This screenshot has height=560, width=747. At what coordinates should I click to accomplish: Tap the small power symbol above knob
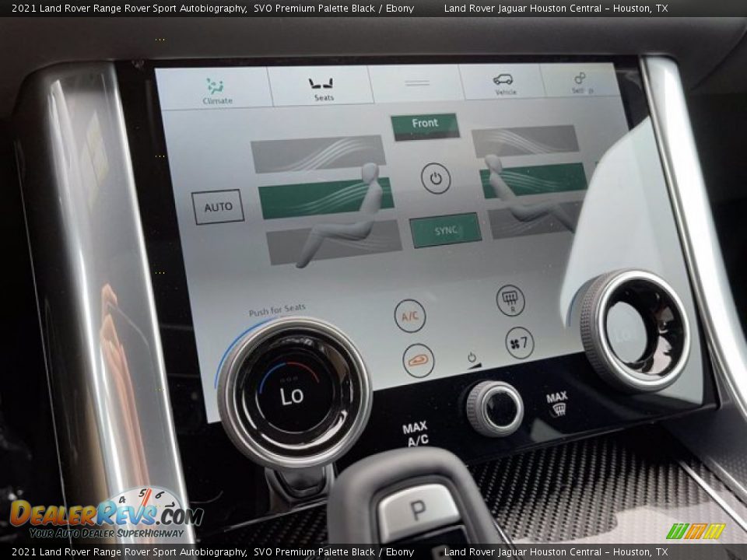(472, 357)
